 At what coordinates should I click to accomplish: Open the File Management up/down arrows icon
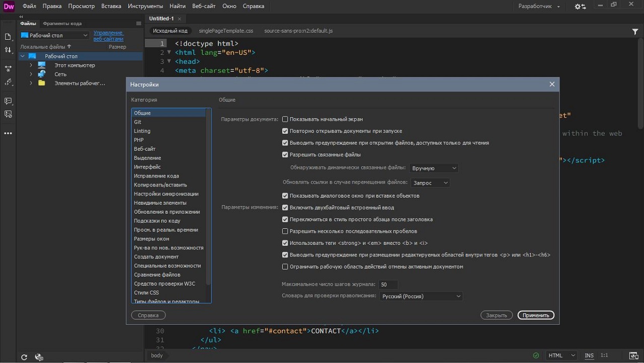pyautogui.click(x=8, y=50)
